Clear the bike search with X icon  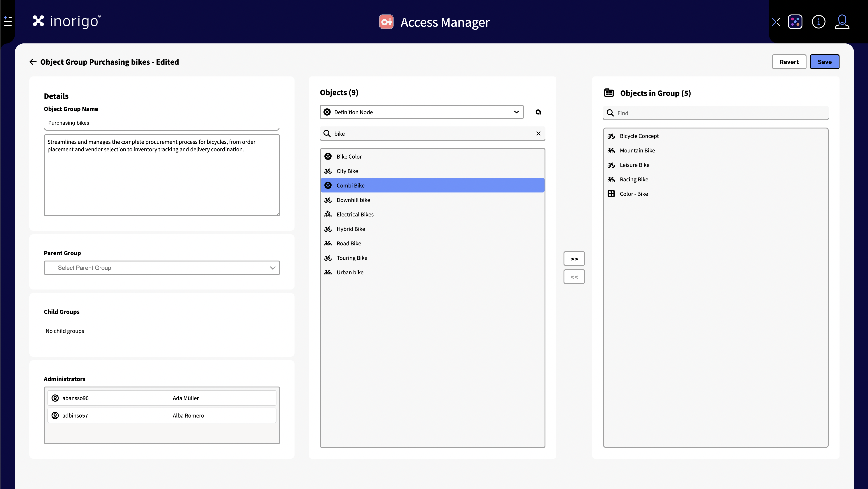[538, 133]
